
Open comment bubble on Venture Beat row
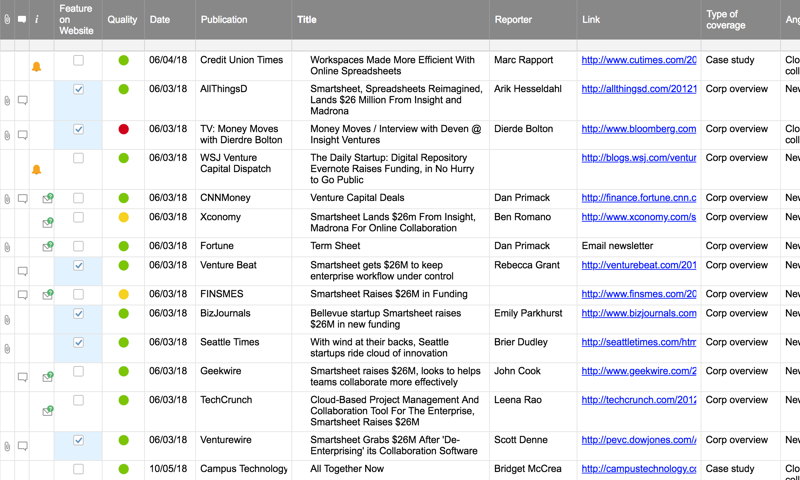click(22, 271)
